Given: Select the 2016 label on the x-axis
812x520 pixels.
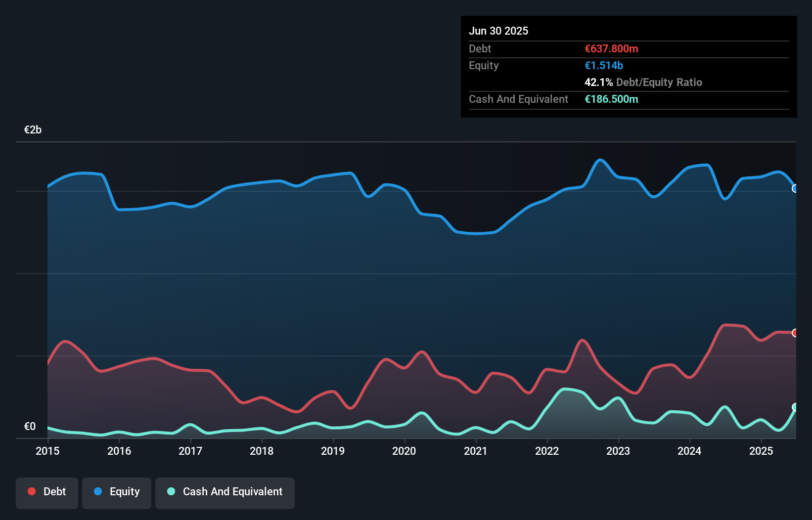Looking at the screenshot, I should pos(119,451).
